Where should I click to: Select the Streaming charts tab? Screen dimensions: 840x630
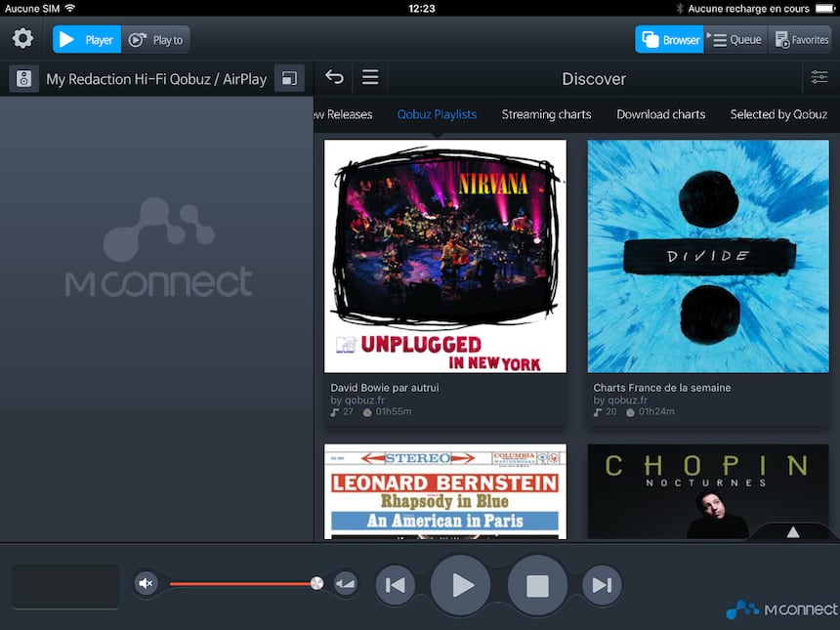[x=546, y=114]
